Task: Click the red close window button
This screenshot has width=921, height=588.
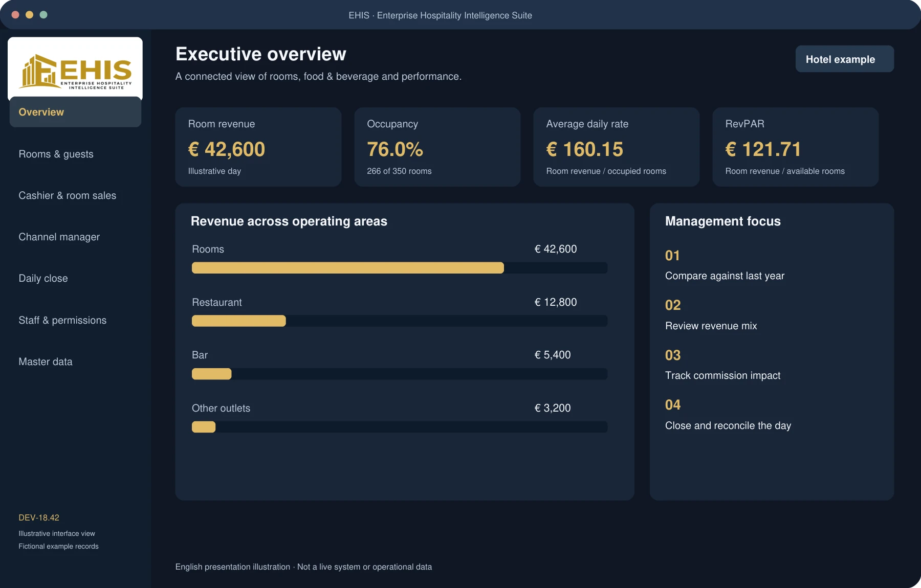Action: [x=15, y=15]
